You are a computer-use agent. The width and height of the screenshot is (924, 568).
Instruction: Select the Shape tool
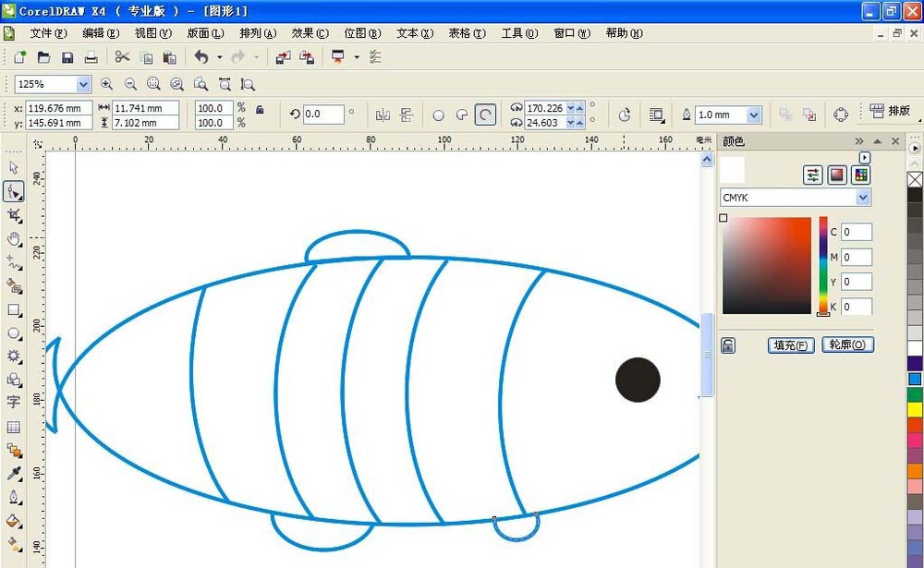point(13,191)
